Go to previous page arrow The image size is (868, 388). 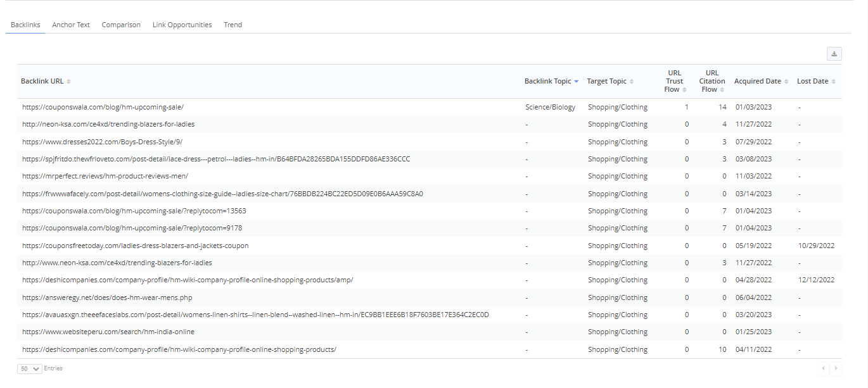(x=823, y=368)
